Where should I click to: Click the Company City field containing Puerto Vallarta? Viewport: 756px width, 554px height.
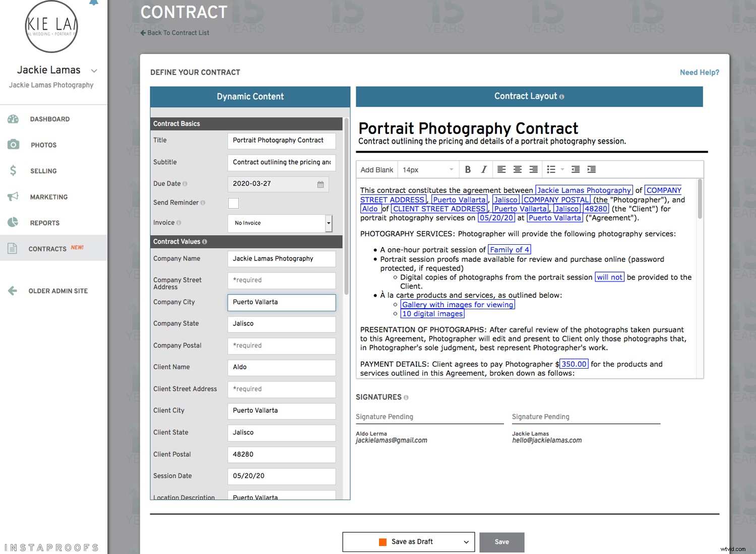(x=281, y=302)
